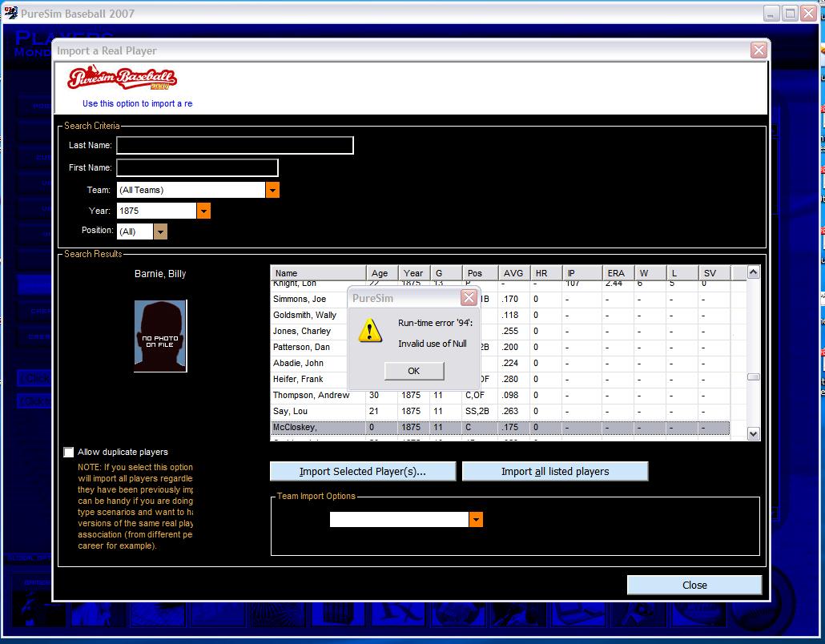Click the results list scroll up arrow
The height and width of the screenshot is (644, 825).
tap(754, 272)
